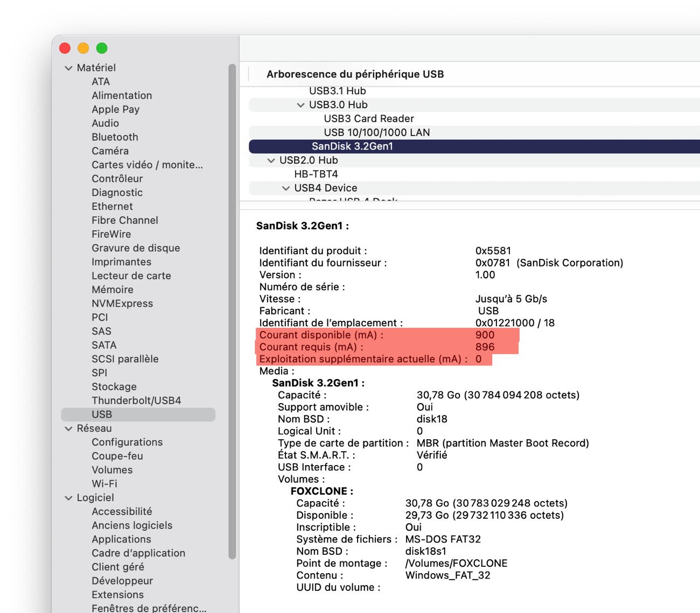Select SanDisk 3.2Gen1 in device tree

(474, 146)
